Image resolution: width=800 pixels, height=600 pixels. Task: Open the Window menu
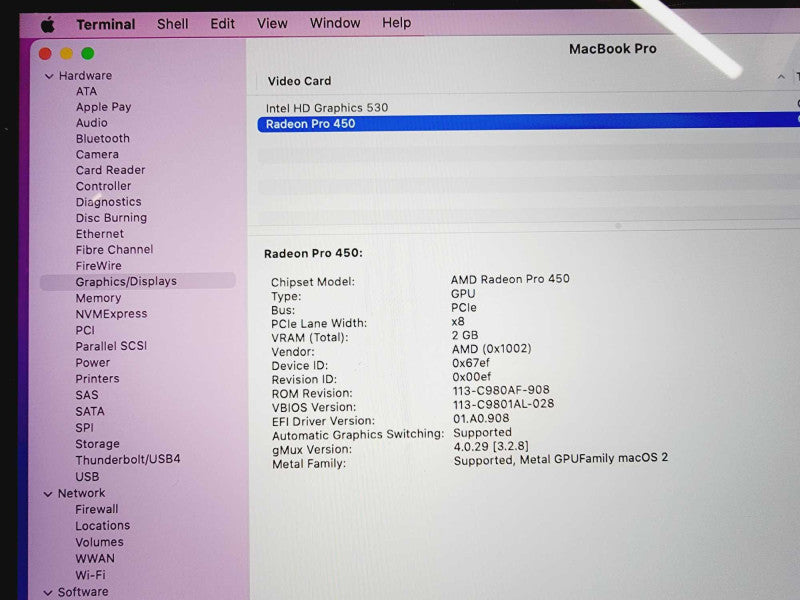pos(335,23)
